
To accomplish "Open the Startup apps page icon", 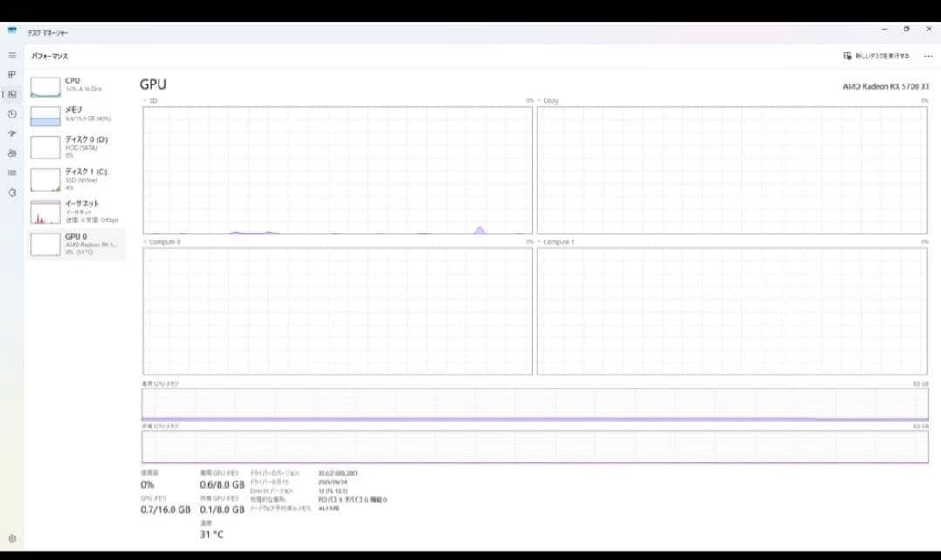I will (x=12, y=133).
